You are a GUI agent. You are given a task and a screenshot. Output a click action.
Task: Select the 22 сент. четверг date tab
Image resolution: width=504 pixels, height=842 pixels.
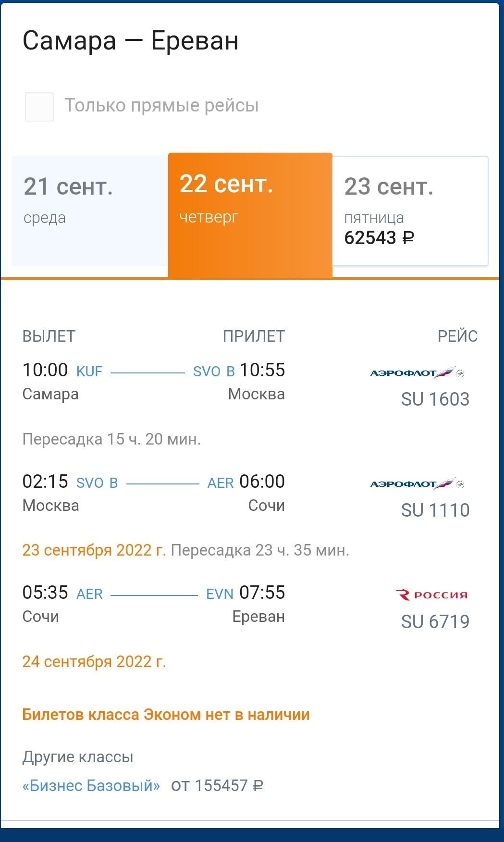(250, 215)
